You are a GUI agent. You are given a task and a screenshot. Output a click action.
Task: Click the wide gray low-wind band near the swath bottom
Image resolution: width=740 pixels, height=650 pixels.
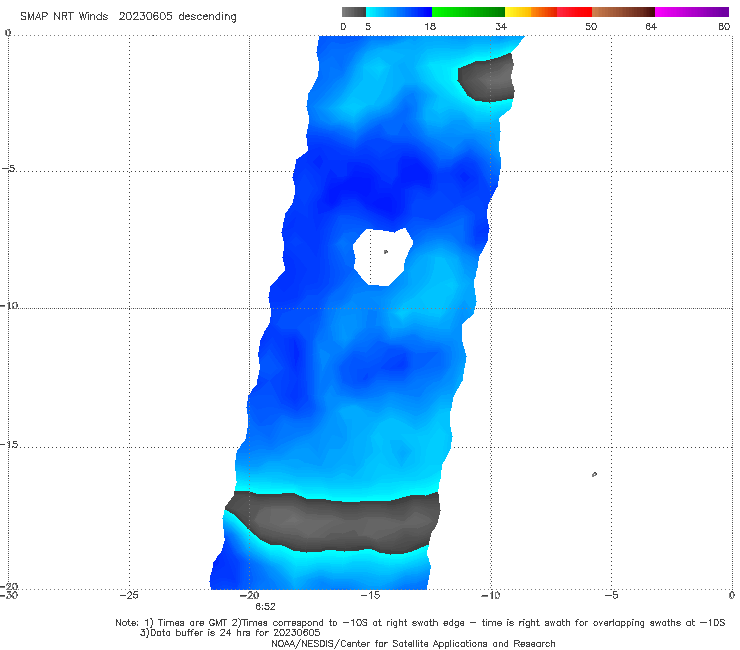click(x=334, y=522)
